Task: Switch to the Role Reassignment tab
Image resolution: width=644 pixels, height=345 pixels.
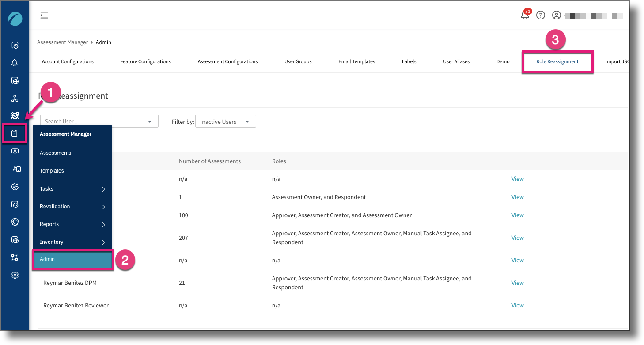Action: pos(557,61)
